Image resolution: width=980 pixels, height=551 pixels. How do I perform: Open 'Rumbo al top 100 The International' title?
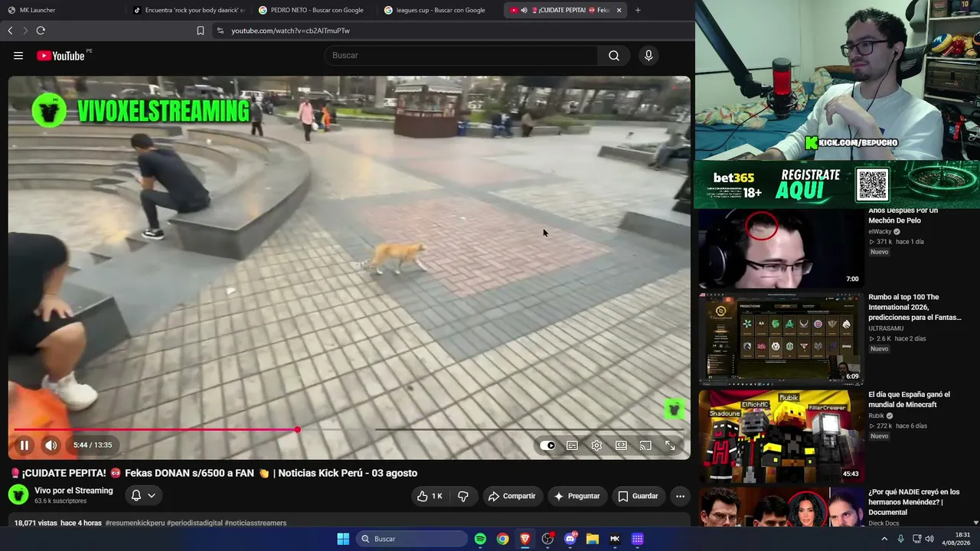[915, 307]
